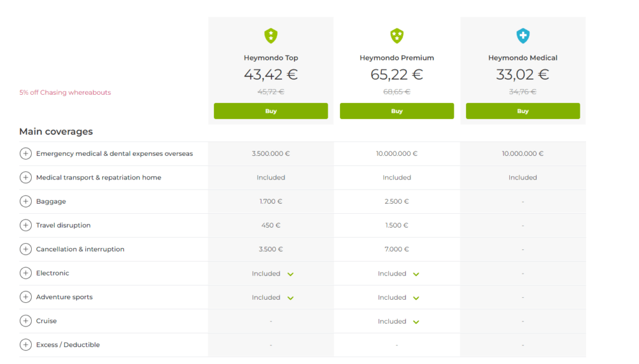Click the 7.000 € cancellation value
The height and width of the screenshot is (364, 639).
[x=396, y=249]
